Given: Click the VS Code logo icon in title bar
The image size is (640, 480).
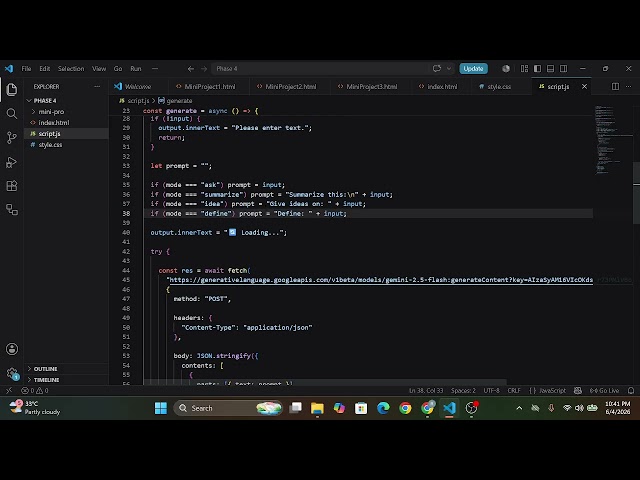Looking at the screenshot, I should click(x=9, y=69).
